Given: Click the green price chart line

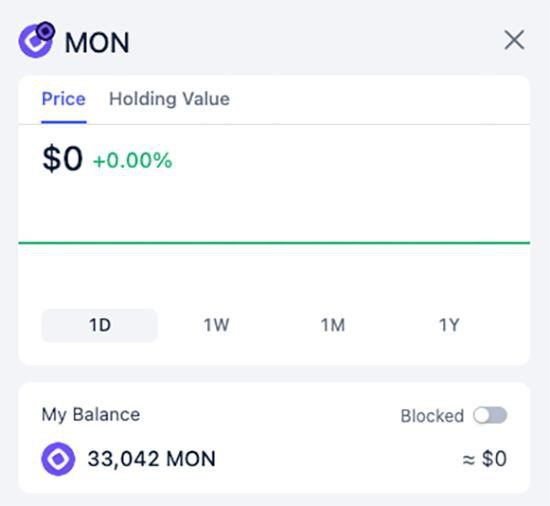Looking at the screenshot, I should [x=274, y=242].
